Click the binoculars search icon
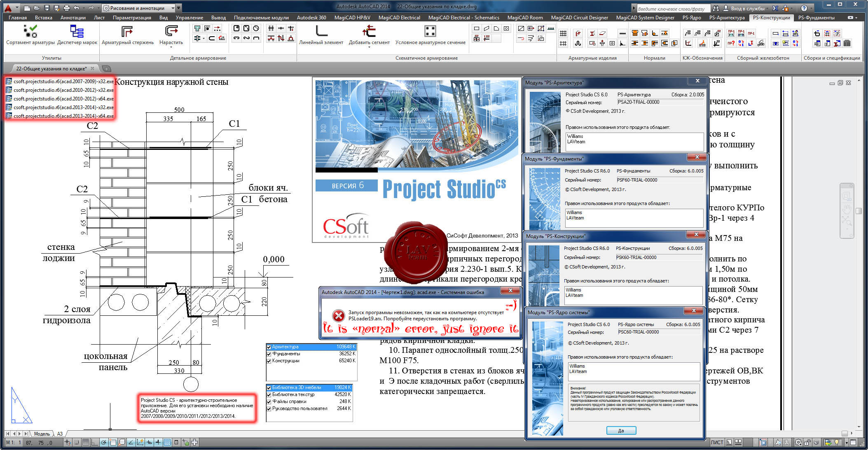The height and width of the screenshot is (450, 868). click(x=716, y=8)
